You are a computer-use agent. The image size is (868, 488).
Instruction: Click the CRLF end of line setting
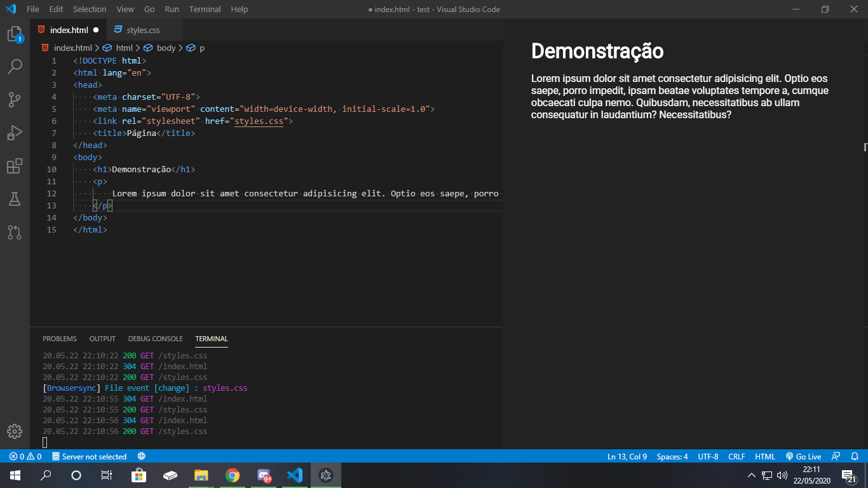click(736, 456)
